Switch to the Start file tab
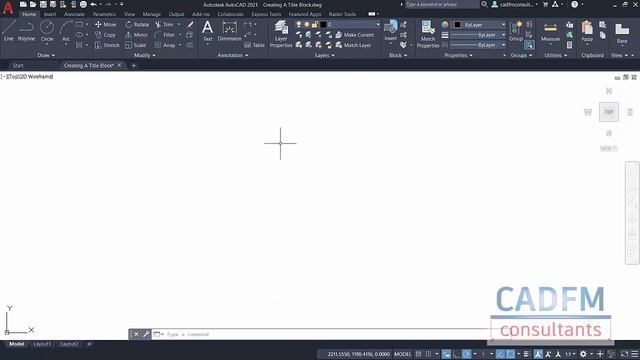 click(x=18, y=66)
